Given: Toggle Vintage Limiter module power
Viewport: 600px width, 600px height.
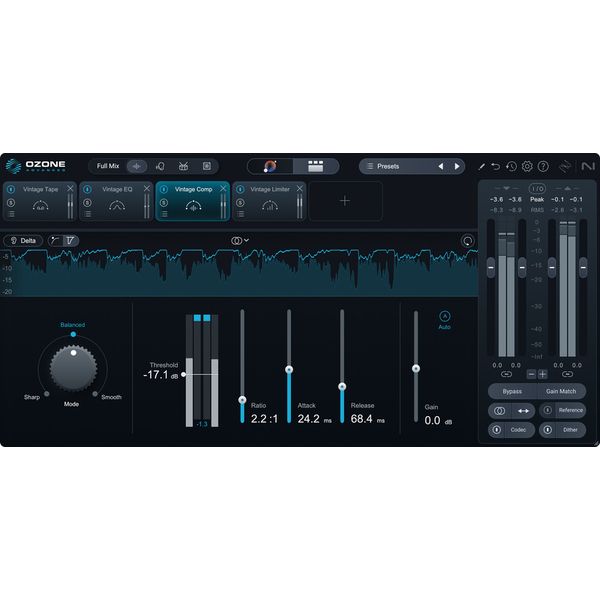Looking at the screenshot, I should point(240,189).
